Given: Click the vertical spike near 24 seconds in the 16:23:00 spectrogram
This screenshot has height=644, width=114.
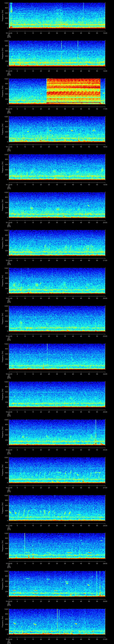Looking at the screenshot, I should [x=47, y=357].
